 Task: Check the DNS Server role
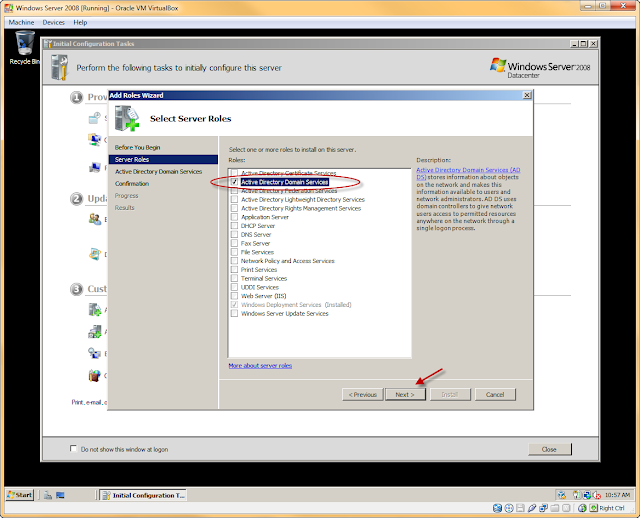pos(234,235)
